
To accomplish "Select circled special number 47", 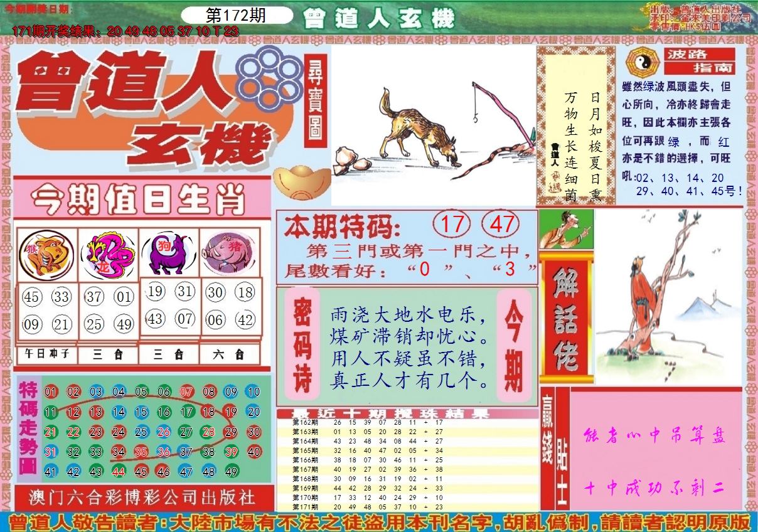I will coord(500,225).
